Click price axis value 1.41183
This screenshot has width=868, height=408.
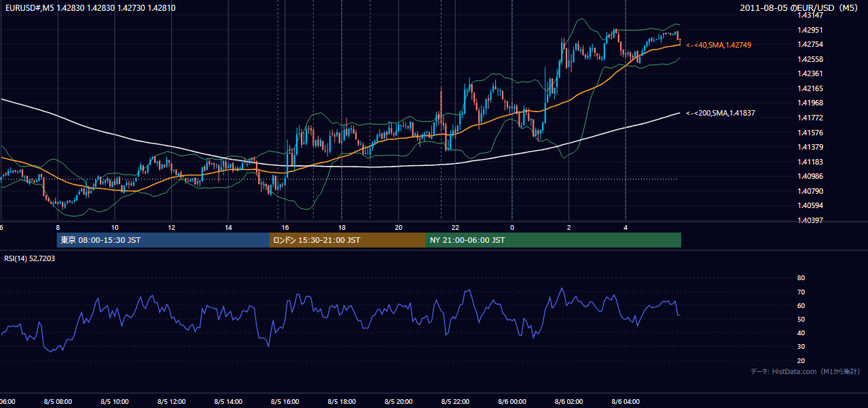[x=810, y=162]
